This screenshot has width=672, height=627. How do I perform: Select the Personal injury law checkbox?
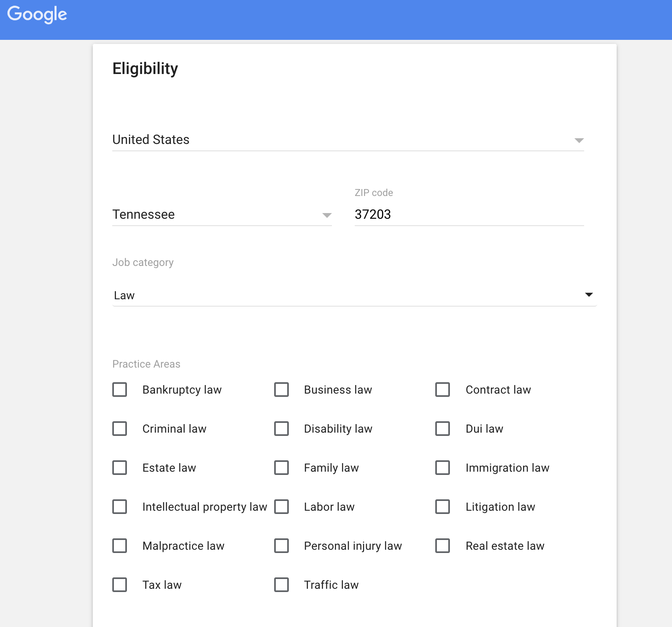pyautogui.click(x=281, y=546)
